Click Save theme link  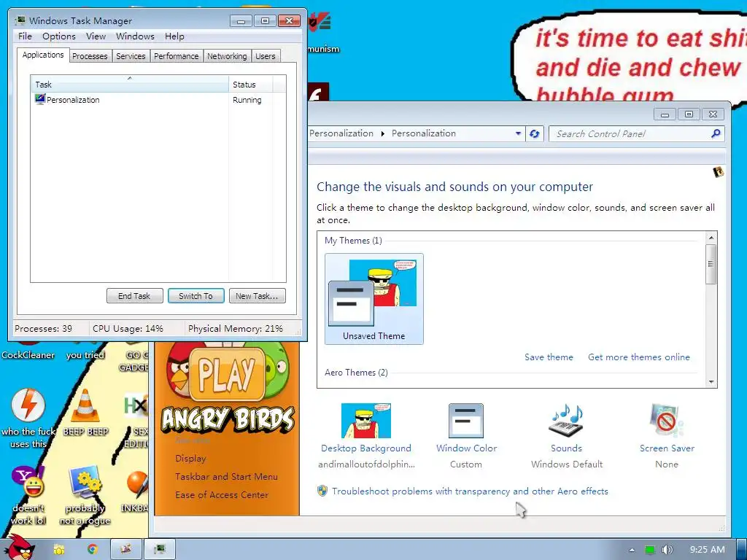[x=549, y=357]
